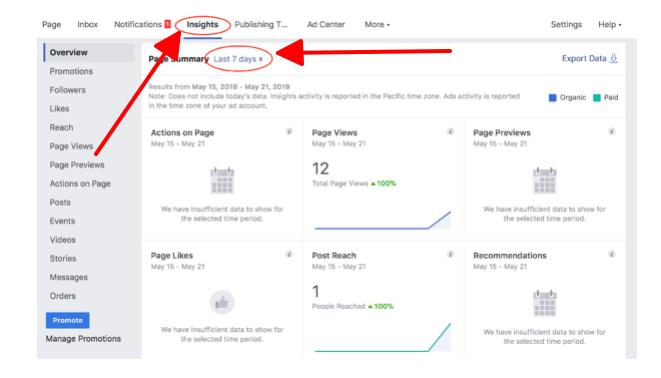Click info icon on Post Reach card
The image size is (661, 378).
[x=450, y=254]
